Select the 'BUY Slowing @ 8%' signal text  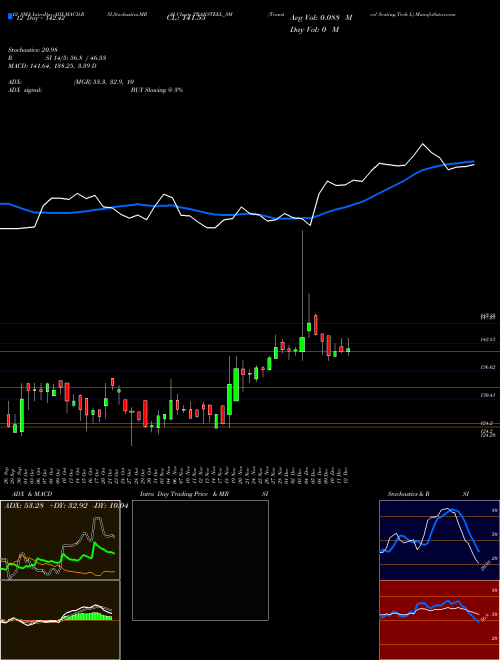pyautogui.click(x=157, y=90)
